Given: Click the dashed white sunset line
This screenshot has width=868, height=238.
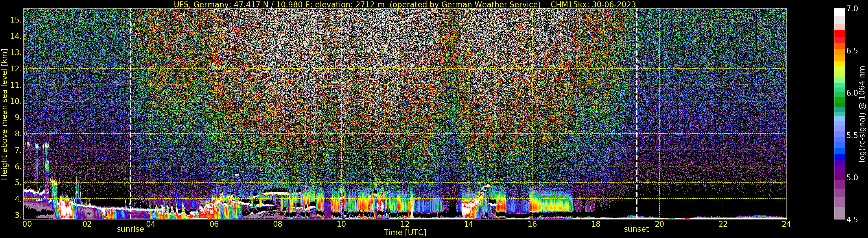Looking at the screenshot, I should pos(637,114).
